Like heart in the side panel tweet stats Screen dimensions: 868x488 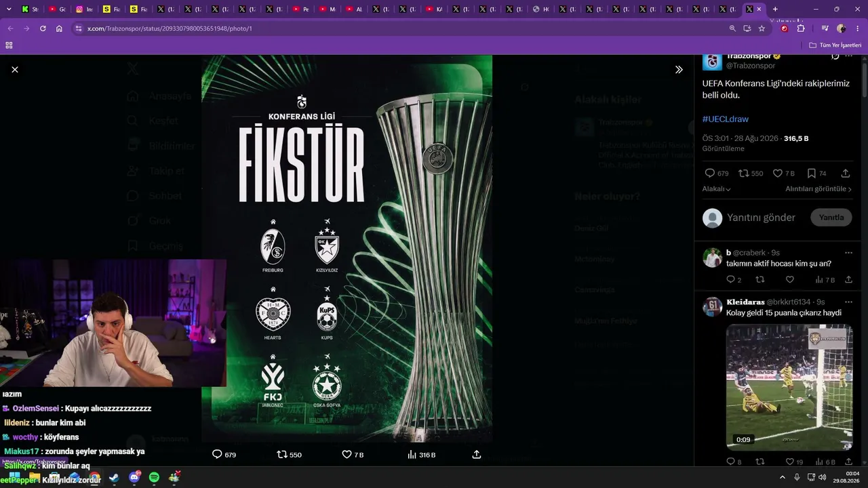point(778,173)
